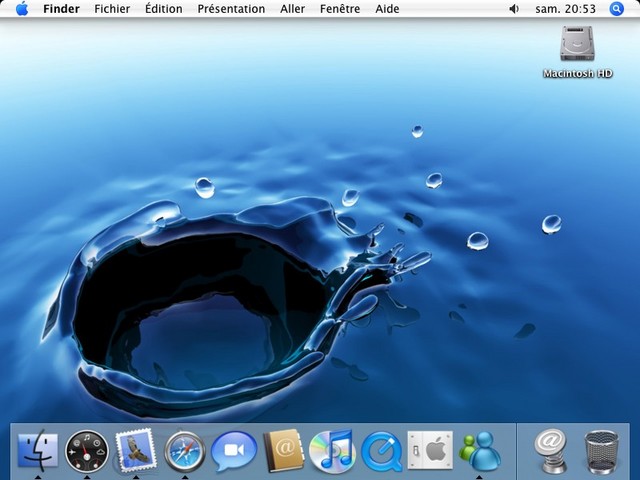Open the Aide menu
The height and width of the screenshot is (480, 640).
coord(387,9)
